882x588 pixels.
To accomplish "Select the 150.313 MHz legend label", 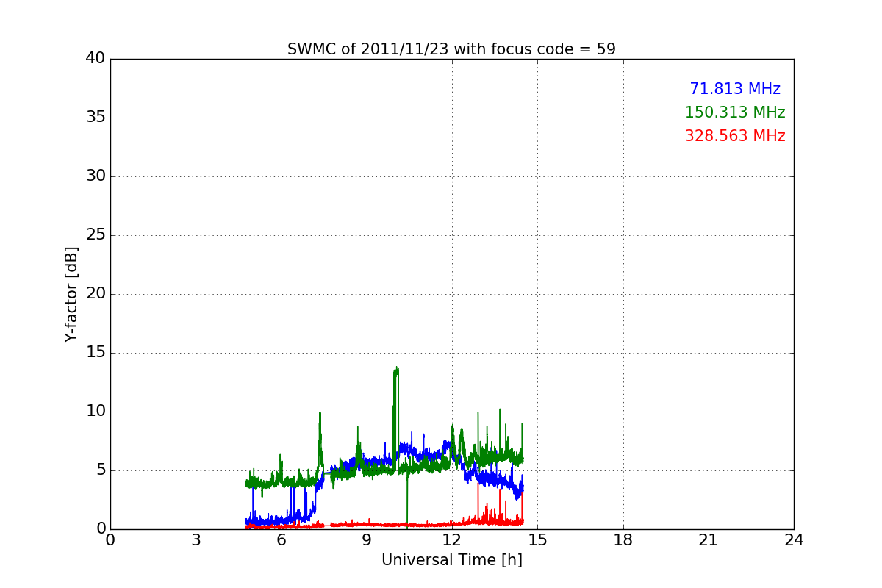I will coord(735,112).
